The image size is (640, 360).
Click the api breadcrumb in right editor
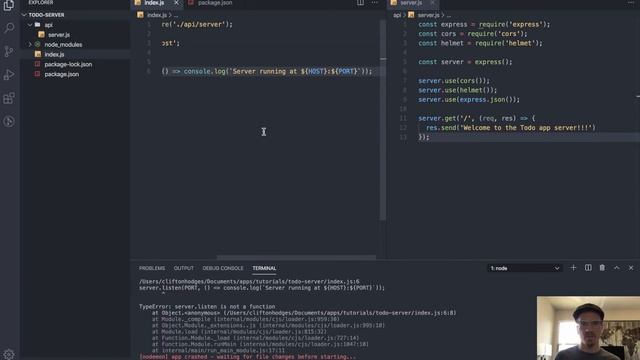(x=397, y=15)
